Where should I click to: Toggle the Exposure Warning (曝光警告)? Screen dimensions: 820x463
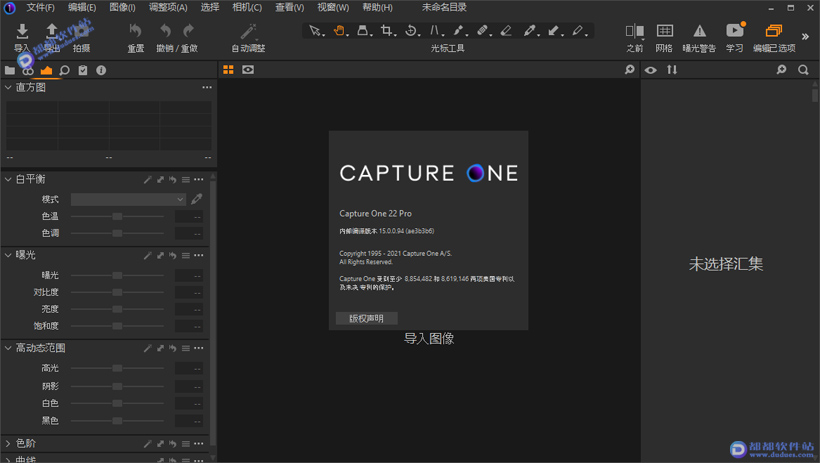700,31
